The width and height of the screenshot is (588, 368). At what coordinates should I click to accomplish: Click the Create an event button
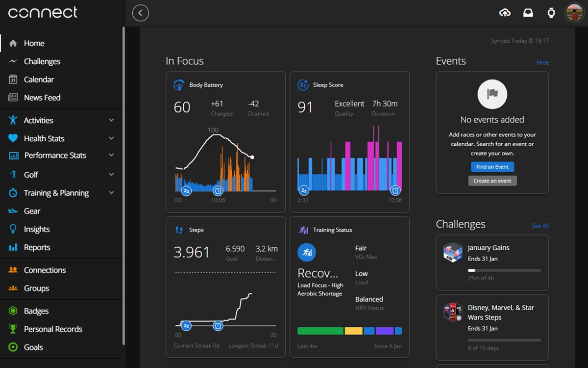[492, 181]
